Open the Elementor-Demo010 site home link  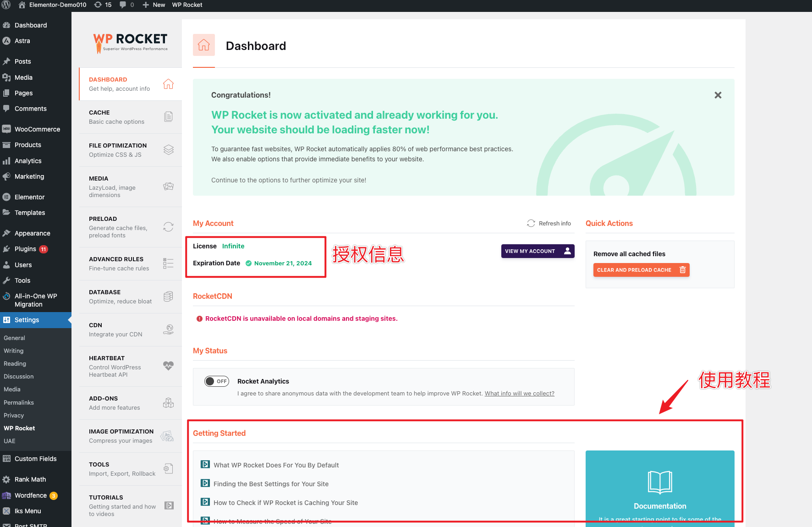pyautogui.click(x=52, y=5)
